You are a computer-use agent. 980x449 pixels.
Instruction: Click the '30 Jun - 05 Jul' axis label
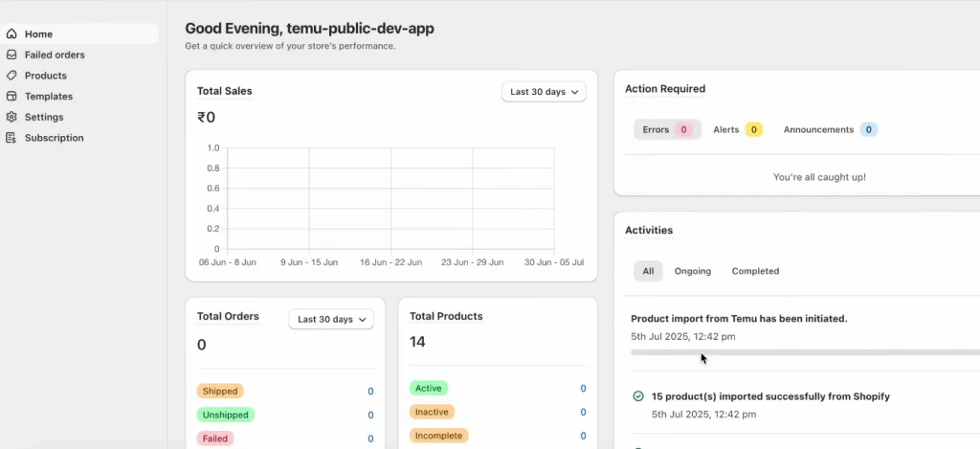(x=554, y=262)
